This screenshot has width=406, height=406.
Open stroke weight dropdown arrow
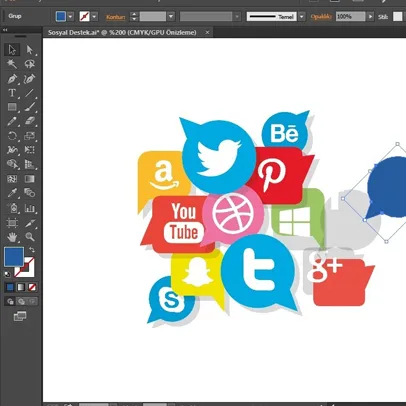(171, 16)
